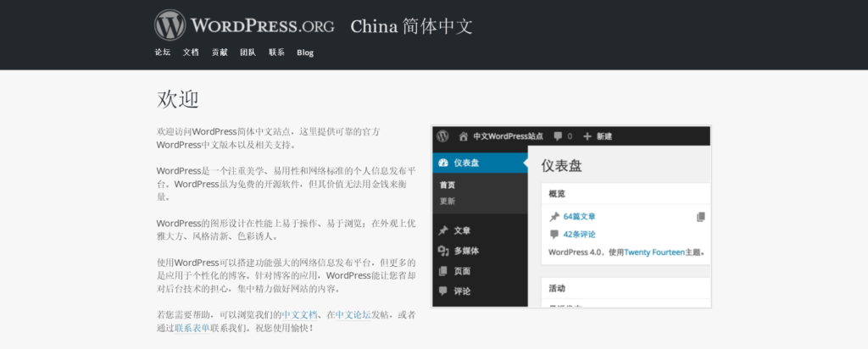Screen dimensions: 868x349
Task: Open the 论坛 nav item
Action: (x=162, y=53)
